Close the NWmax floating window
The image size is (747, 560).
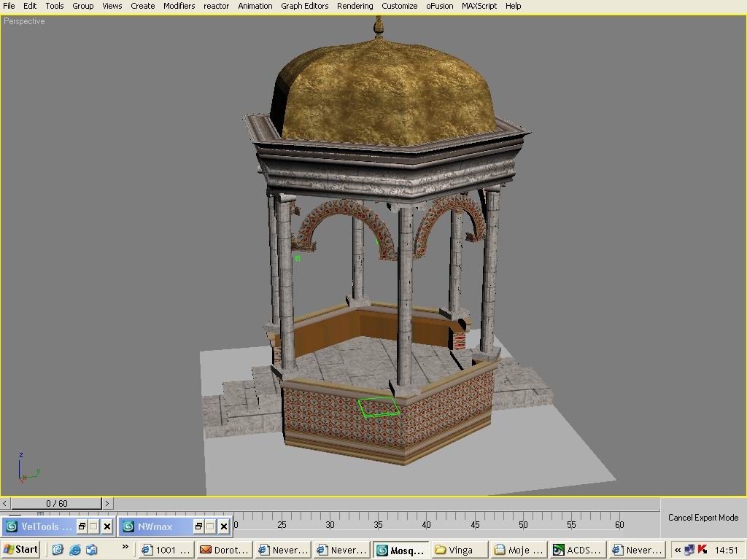pyautogui.click(x=224, y=526)
